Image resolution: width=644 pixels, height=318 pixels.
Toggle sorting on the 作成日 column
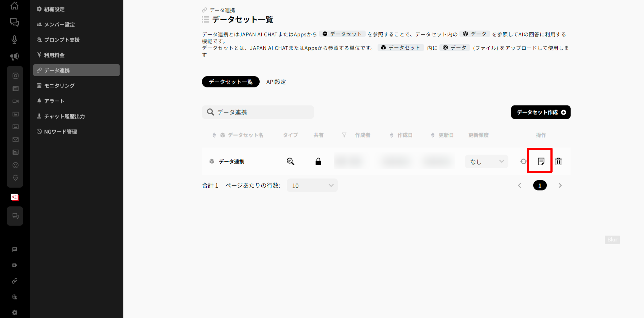[392, 135]
